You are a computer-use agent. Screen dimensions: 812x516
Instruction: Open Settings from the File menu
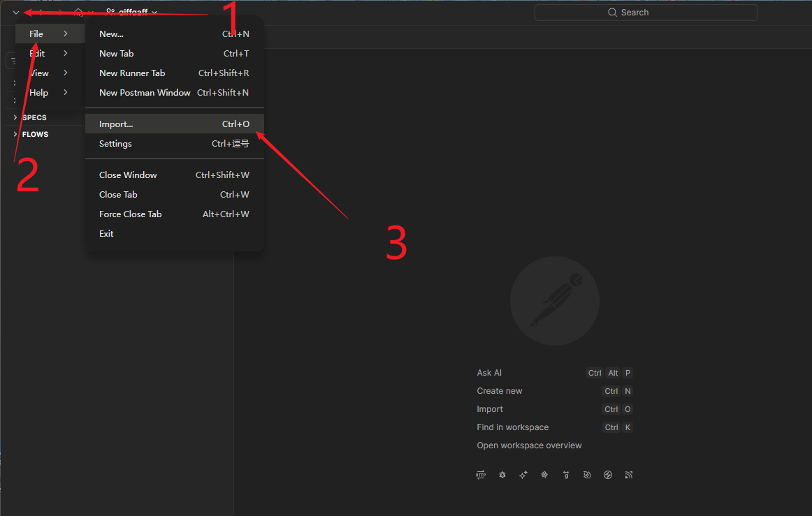[x=175, y=144]
